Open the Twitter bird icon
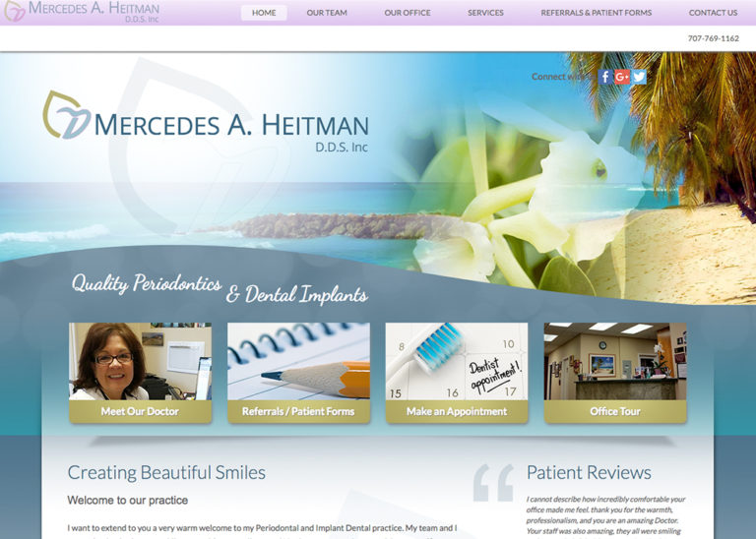 click(639, 77)
